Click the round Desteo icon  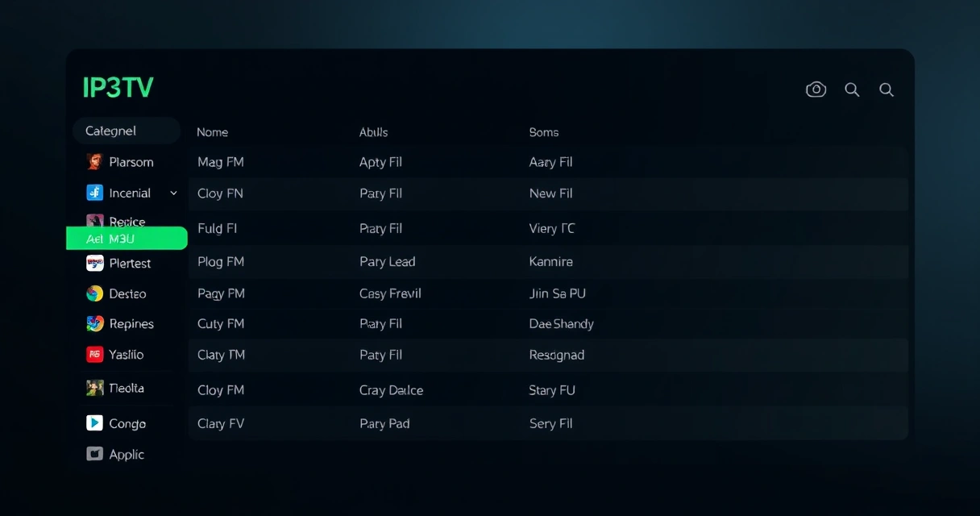click(x=94, y=293)
